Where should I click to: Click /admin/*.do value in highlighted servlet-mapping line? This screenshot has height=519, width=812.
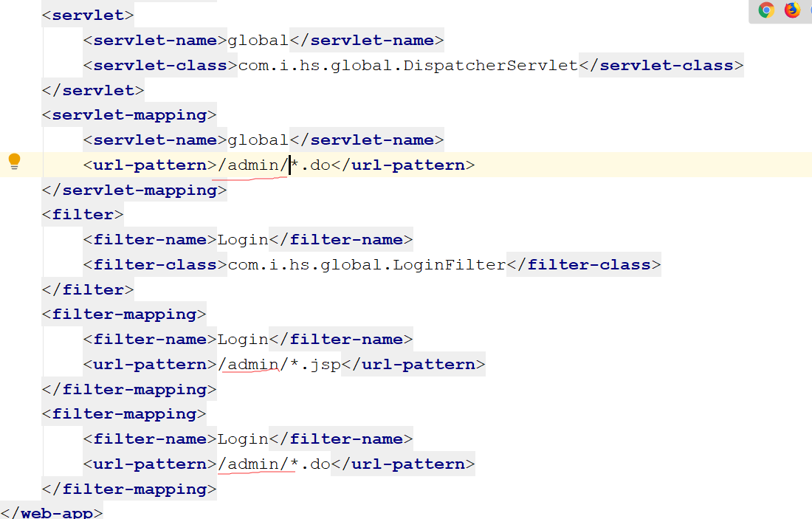pyautogui.click(x=274, y=165)
